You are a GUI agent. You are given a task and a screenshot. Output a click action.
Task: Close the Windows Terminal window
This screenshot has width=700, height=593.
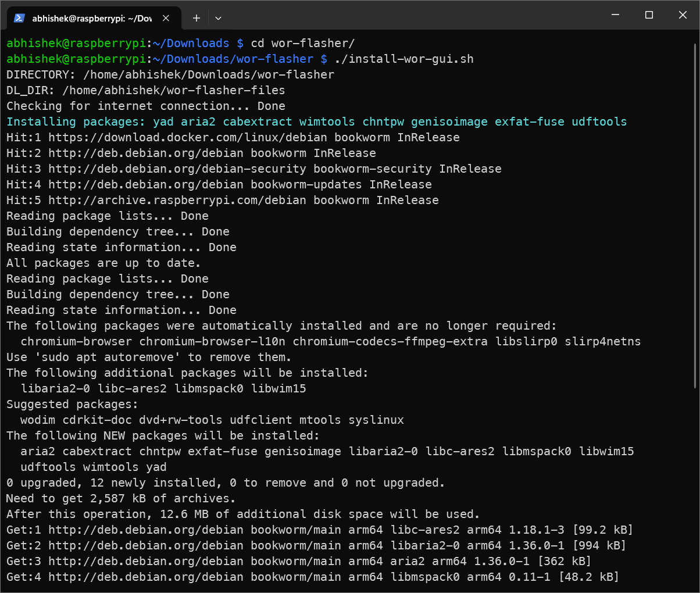click(x=683, y=15)
